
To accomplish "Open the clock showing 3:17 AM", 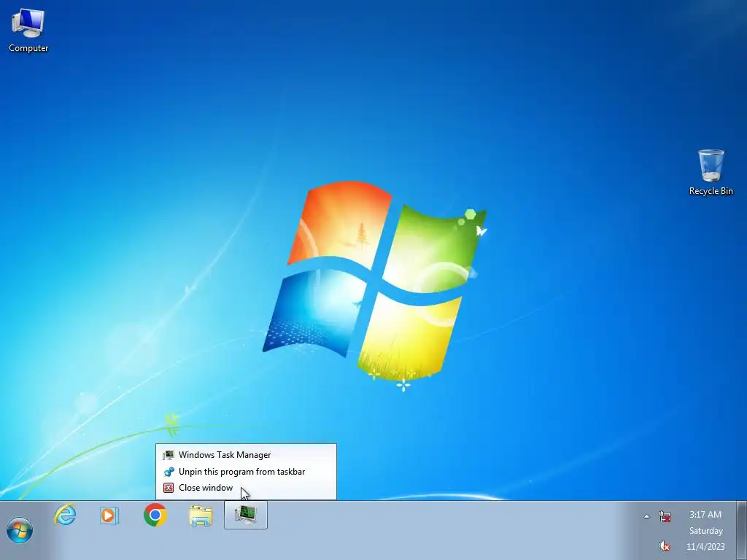I will [x=705, y=515].
